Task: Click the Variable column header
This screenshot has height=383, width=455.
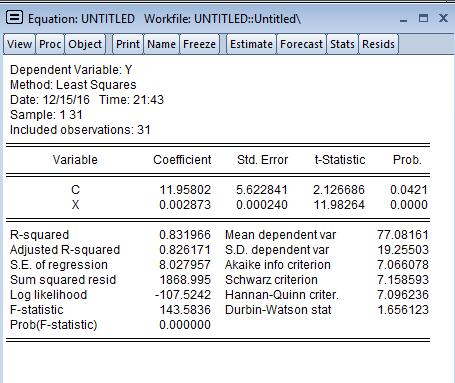Action: pyautogui.click(x=75, y=160)
